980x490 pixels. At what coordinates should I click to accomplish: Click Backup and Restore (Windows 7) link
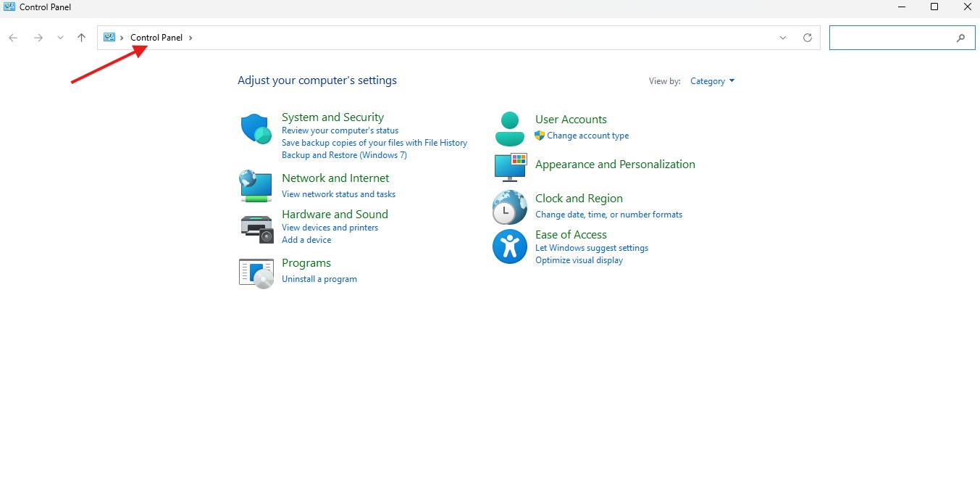[344, 155]
